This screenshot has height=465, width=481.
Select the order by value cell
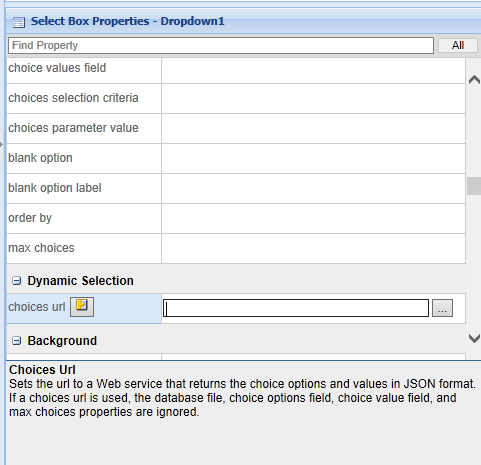(313, 219)
